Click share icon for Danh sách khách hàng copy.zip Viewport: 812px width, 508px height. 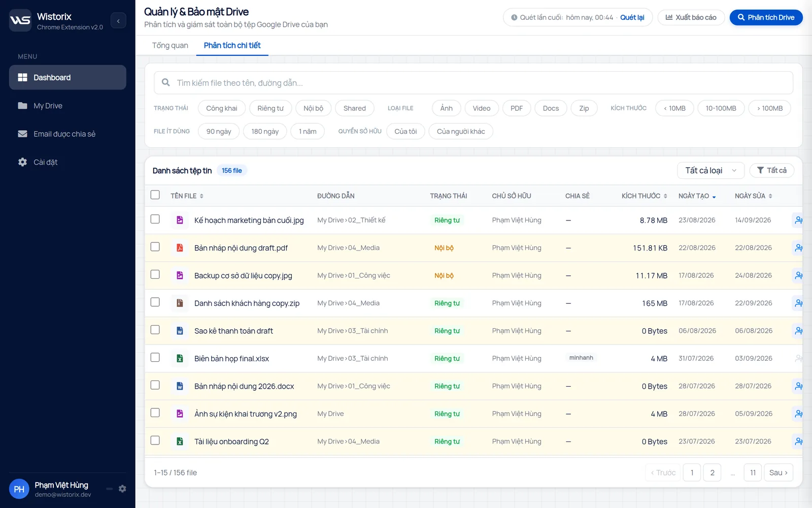pos(798,303)
